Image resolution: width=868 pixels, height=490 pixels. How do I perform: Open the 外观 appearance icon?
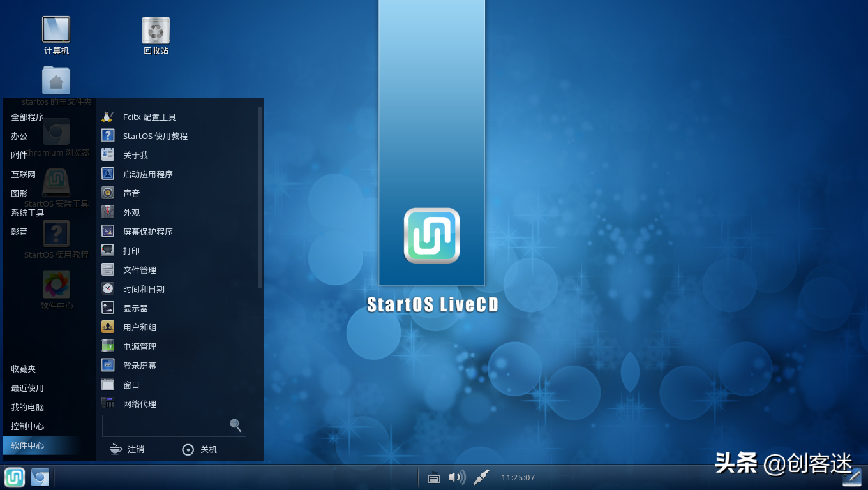tap(108, 212)
